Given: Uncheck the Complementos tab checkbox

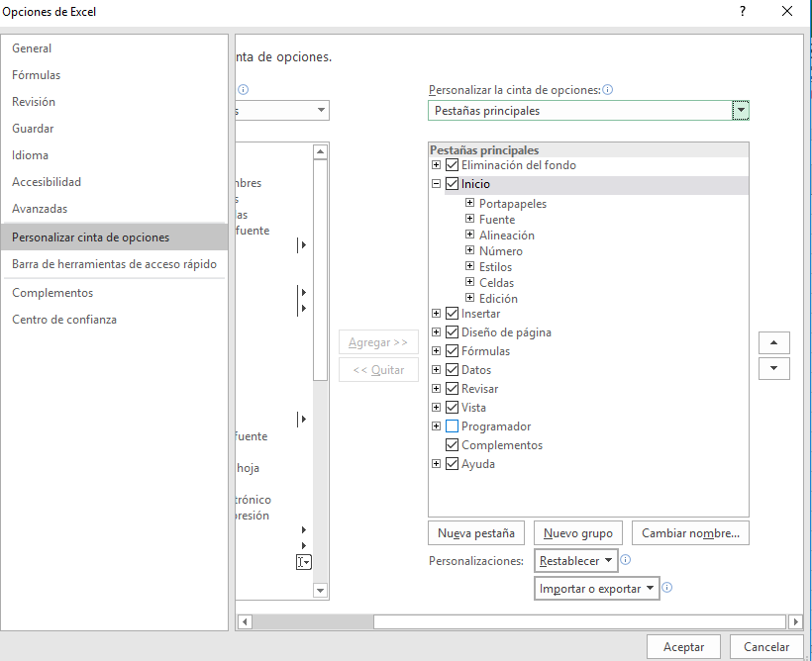Looking at the screenshot, I should coord(453,444).
